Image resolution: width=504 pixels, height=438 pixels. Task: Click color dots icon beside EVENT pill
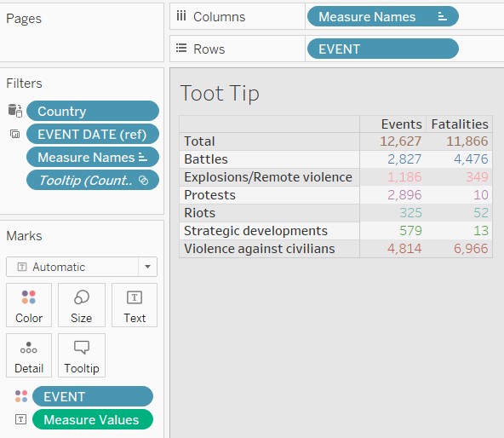(21, 396)
